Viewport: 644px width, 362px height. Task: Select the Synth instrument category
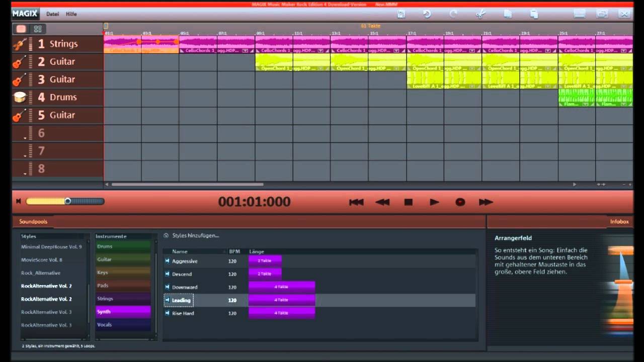click(123, 312)
